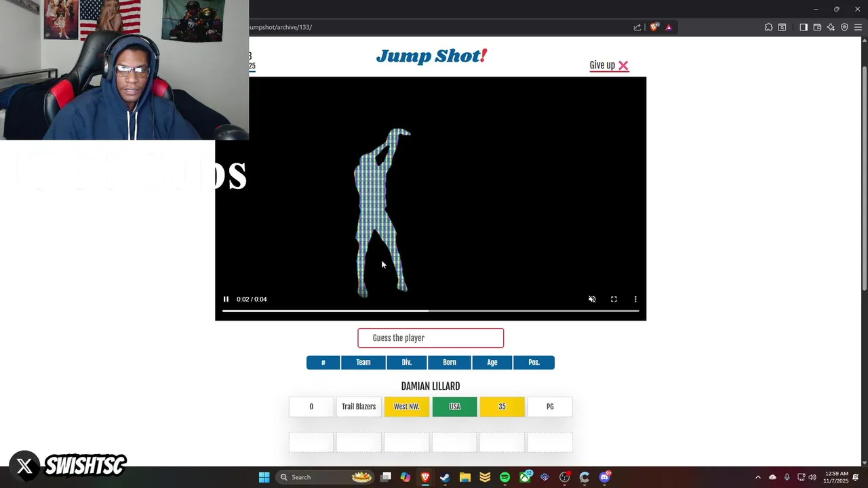Viewport: 868px width, 488px height.
Task: Open the Xbox app on taskbar
Action: coord(525,477)
